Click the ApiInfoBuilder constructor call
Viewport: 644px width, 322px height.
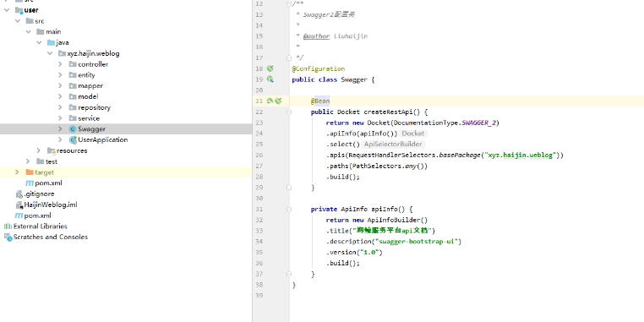click(x=394, y=220)
